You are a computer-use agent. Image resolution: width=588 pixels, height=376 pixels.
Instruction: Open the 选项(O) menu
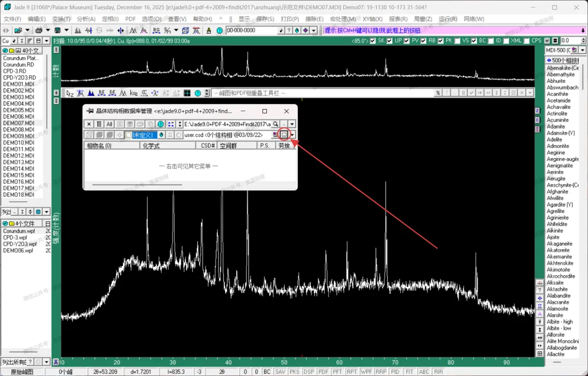point(151,19)
